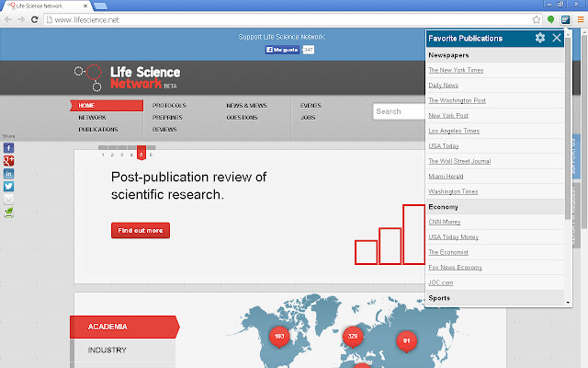Go back to the previous page
Image resolution: width=588 pixels, height=368 pixels.
8,19
